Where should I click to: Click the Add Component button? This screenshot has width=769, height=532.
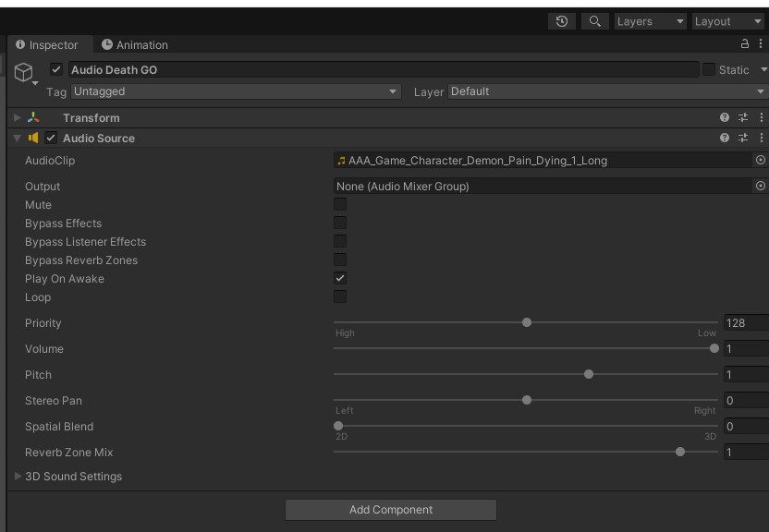[x=392, y=509]
